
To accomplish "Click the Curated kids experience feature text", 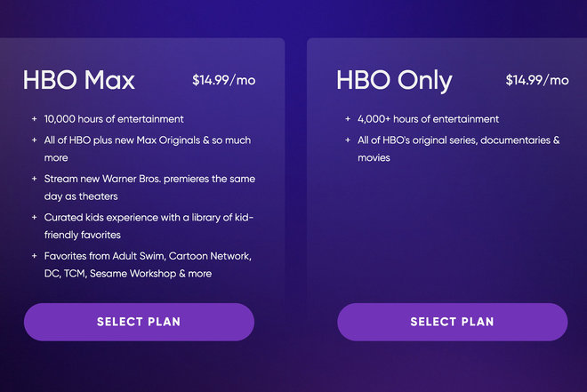I will tap(149, 226).
